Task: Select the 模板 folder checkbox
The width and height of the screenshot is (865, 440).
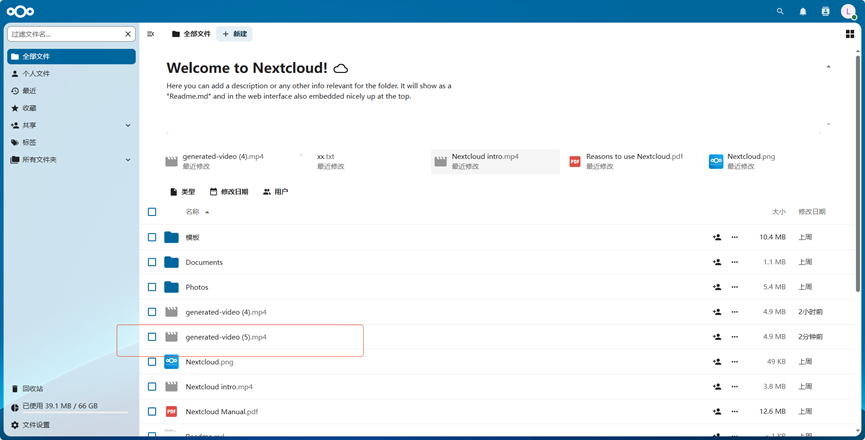Action: click(152, 237)
